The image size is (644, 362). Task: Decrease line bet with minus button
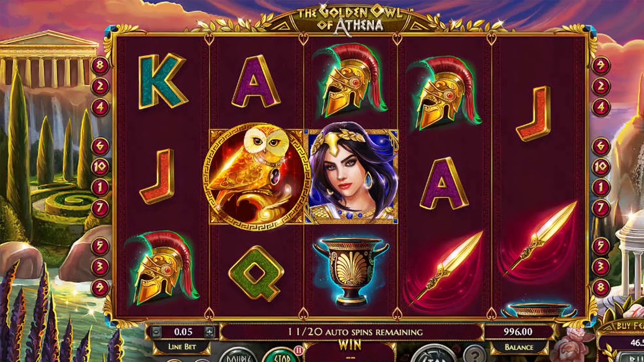(x=156, y=332)
